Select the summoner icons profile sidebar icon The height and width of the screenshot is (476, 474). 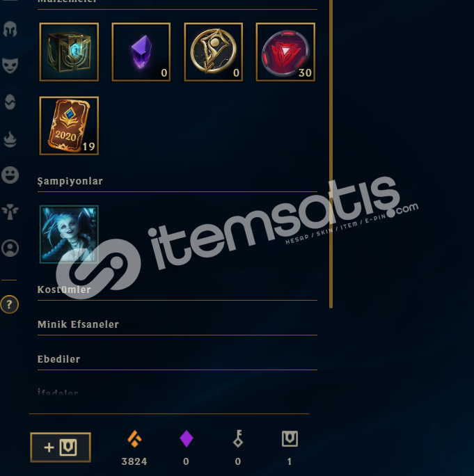(10, 248)
